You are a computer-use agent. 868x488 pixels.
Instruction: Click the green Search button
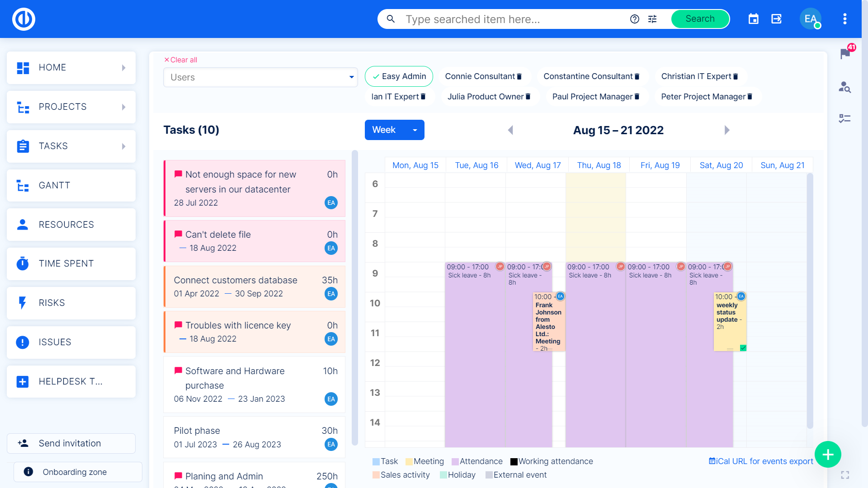pyautogui.click(x=700, y=19)
